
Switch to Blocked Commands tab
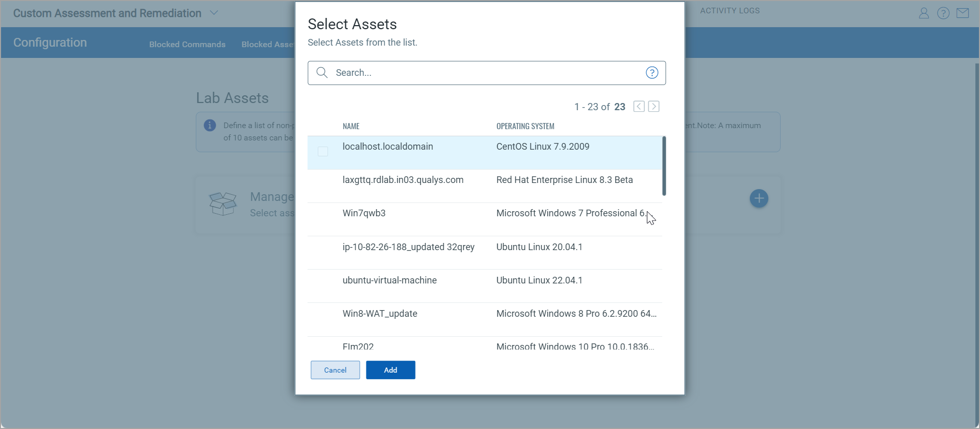click(187, 45)
